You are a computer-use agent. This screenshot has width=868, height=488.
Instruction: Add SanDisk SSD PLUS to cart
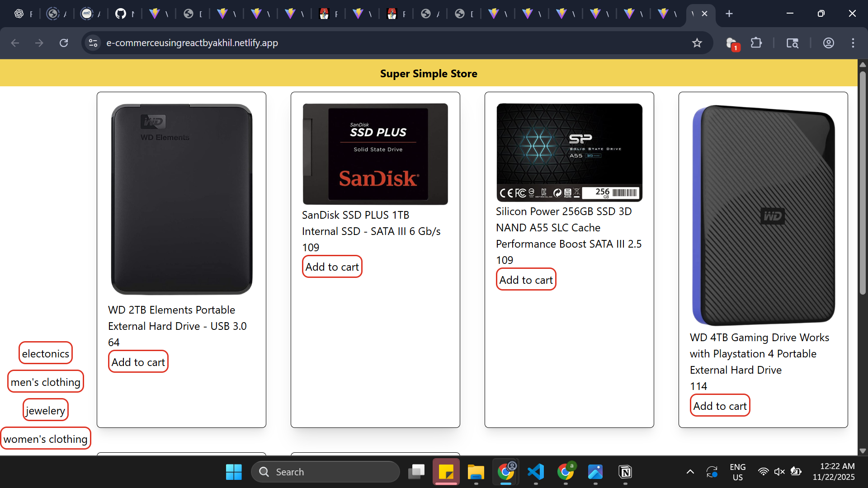[332, 267]
